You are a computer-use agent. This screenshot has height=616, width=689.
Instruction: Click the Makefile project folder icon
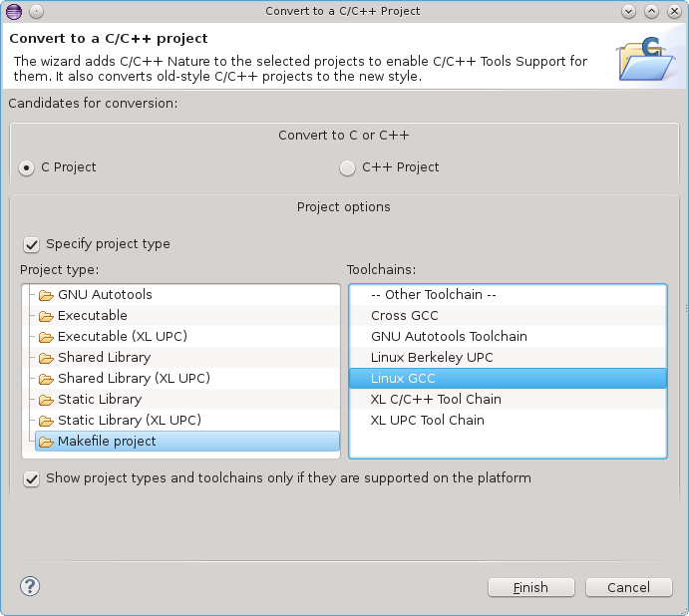[46, 442]
